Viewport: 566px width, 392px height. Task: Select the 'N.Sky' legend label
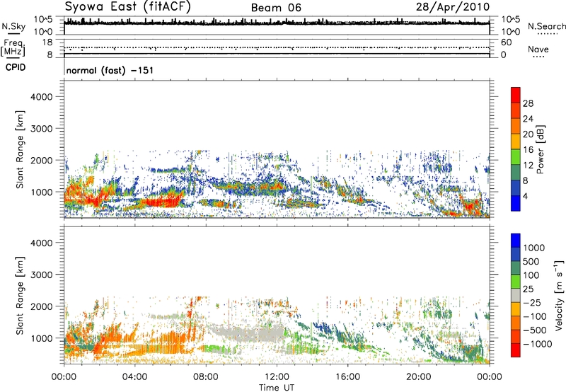[13, 26]
